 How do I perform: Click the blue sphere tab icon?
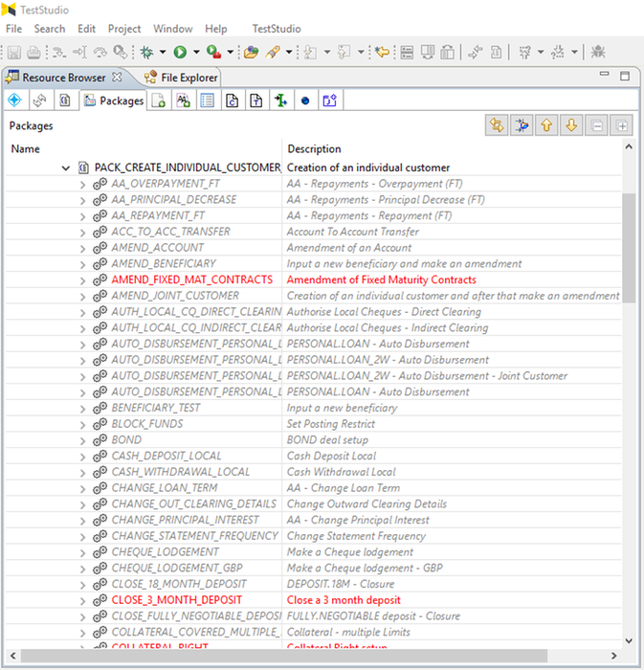pyautogui.click(x=305, y=100)
